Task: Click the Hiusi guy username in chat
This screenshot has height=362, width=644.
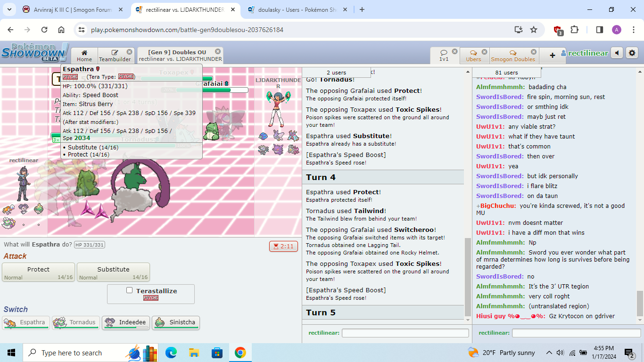Action: click(511, 316)
